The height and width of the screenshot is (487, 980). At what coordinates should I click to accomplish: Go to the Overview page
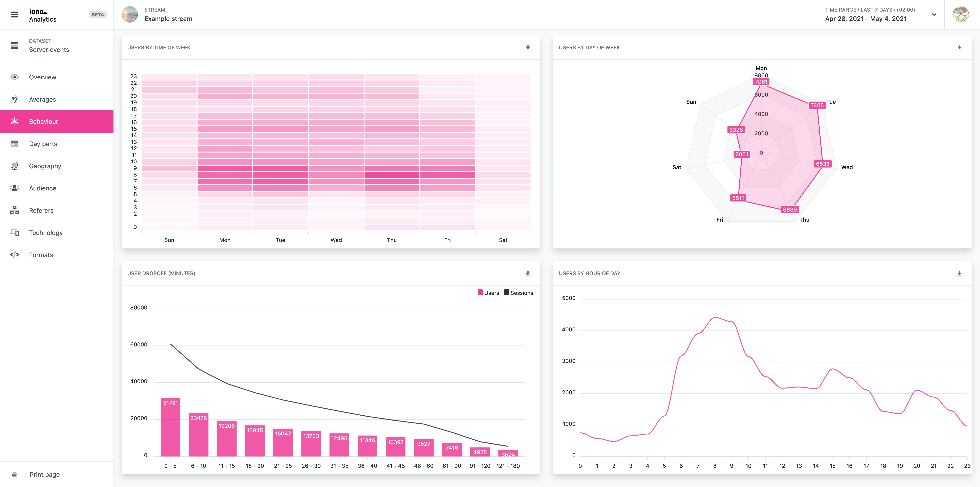[43, 77]
